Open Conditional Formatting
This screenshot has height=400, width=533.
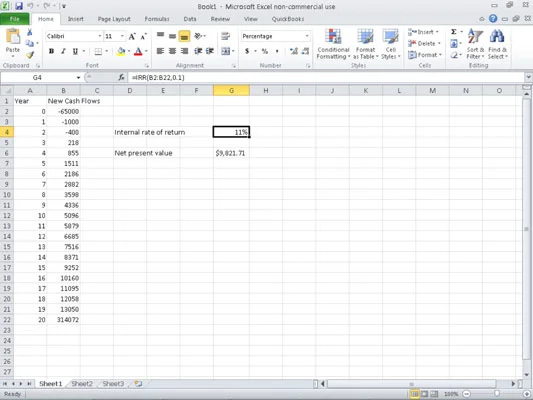click(333, 45)
